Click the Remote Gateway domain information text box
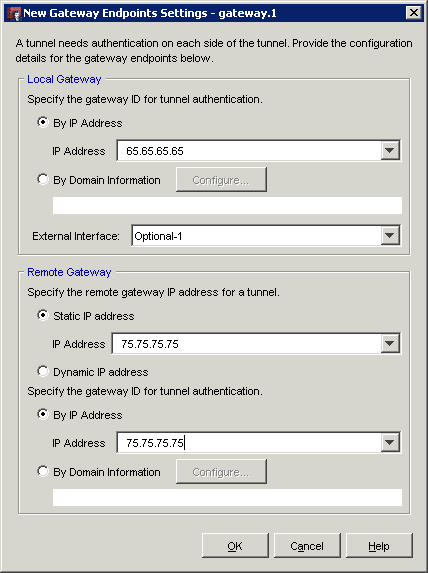The width and height of the screenshot is (428, 573). point(227,497)
